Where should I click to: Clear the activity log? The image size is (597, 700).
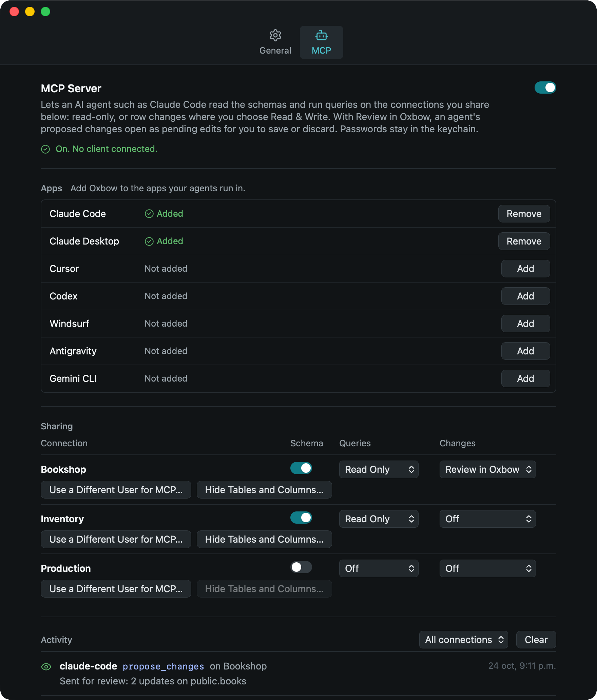click(536, 640)
